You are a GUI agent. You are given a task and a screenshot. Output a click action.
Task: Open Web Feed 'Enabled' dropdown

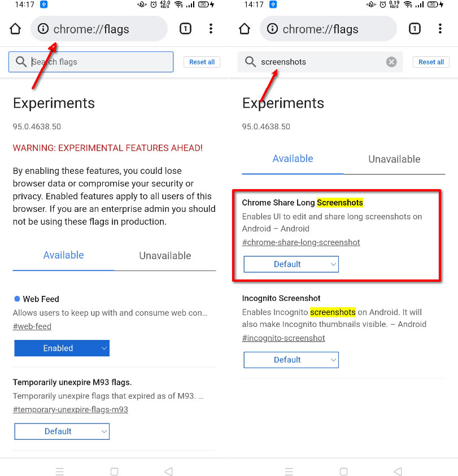[62, 348]
